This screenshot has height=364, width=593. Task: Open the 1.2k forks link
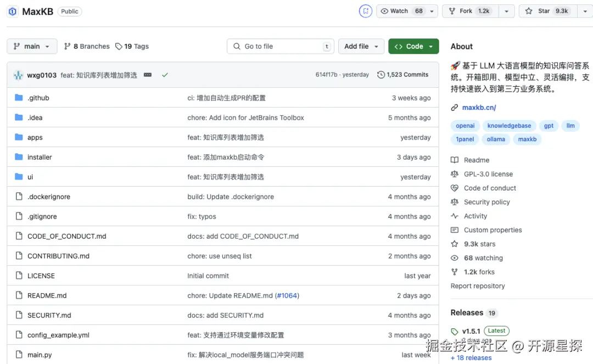coord(479,272)
